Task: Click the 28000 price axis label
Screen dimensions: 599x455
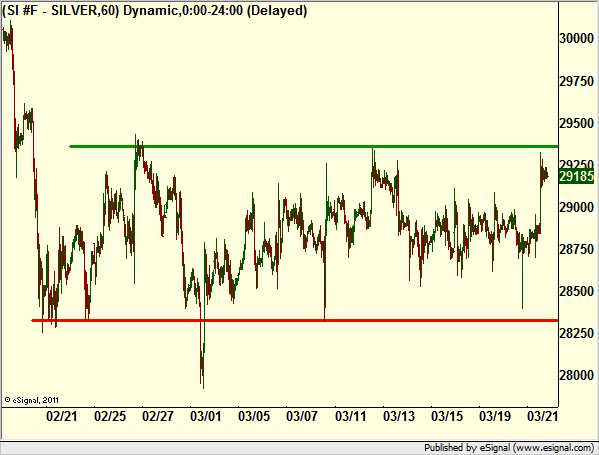Action: pyautogui.click(x=576, y=375)
